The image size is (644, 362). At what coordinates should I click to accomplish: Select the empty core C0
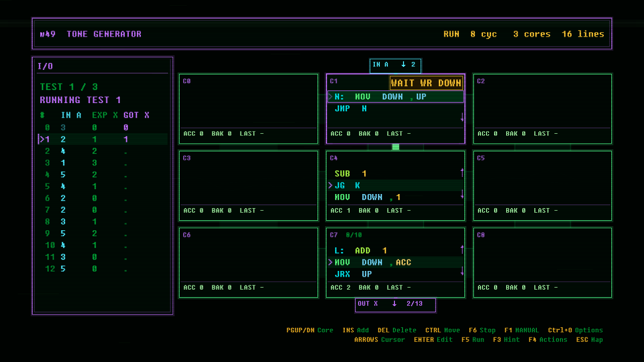(249, 109)
